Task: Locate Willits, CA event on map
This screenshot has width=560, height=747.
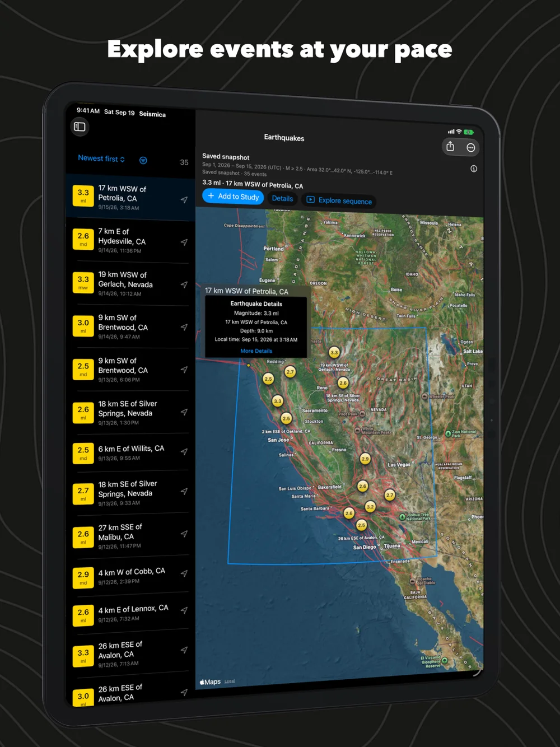Action: pos(184,452)
